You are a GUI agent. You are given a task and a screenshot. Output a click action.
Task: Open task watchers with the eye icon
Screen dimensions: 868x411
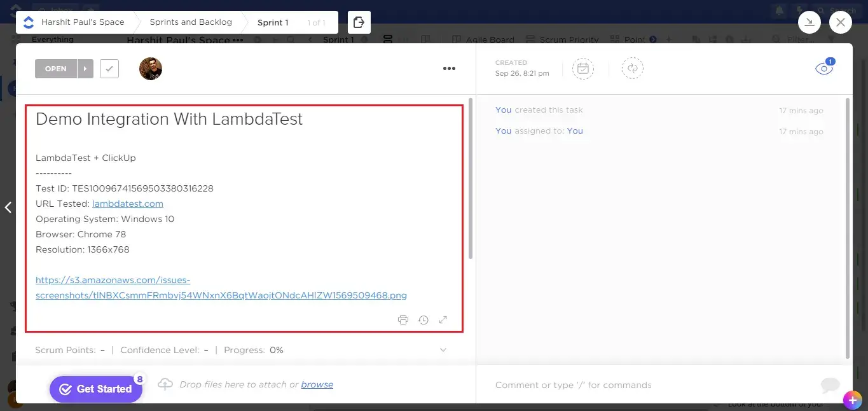coord(823,68)
